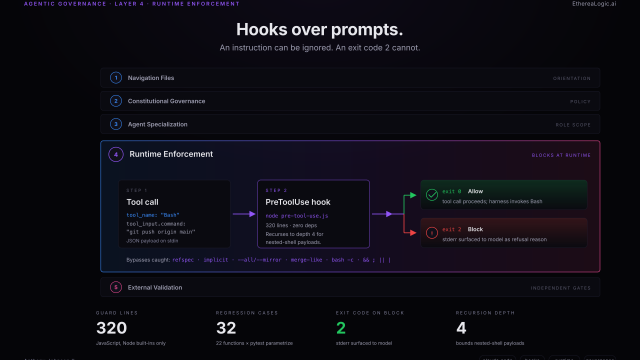
Task: Click the 'refspec' bypass keyword
Action: (x=183, y=260)
